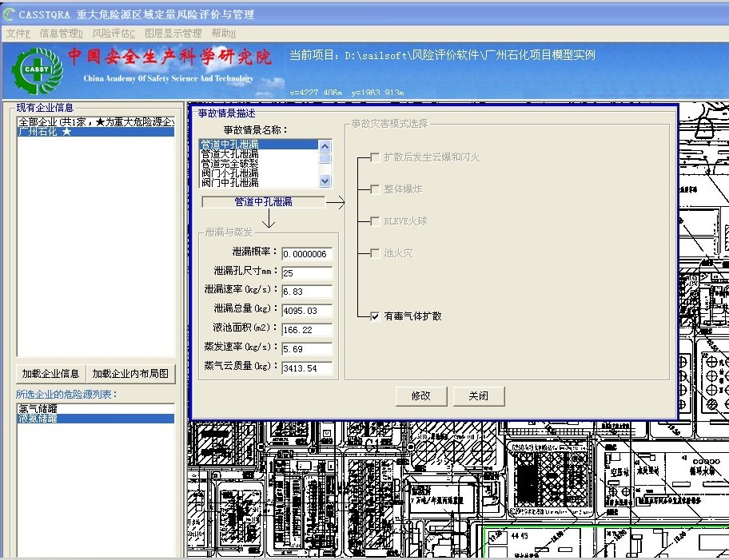Enable the BLEVE火球 checkbox
The height and width of the screenshot is (560, 729).
[x=375, y=221]
